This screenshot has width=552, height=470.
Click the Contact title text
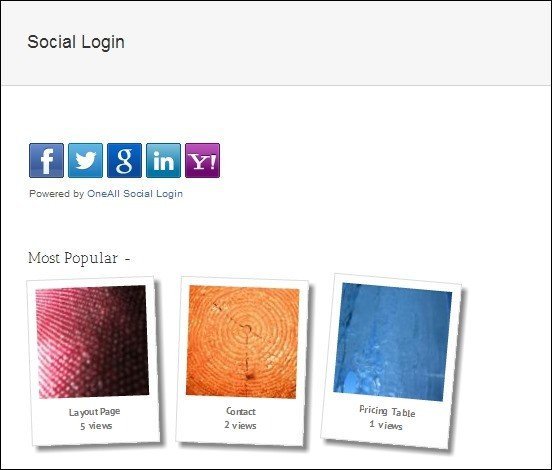(241, 411)
